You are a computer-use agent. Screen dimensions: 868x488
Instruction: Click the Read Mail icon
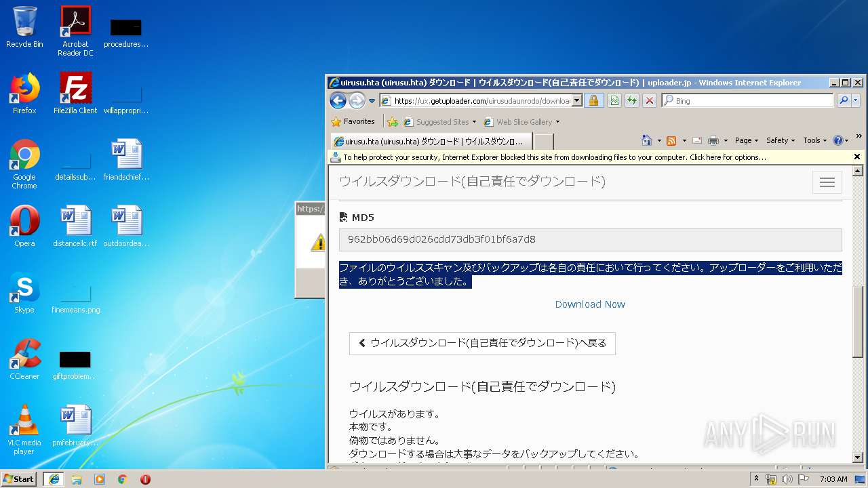696,140
